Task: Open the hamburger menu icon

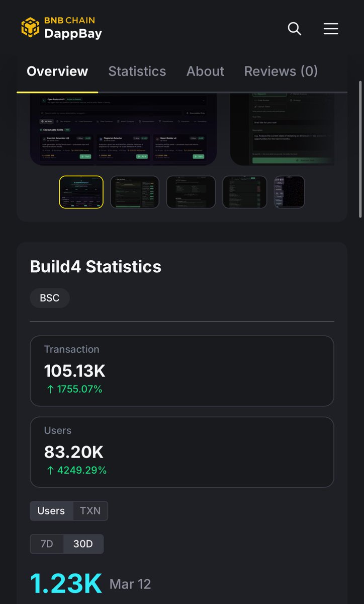Action: (x=330, y=29)
